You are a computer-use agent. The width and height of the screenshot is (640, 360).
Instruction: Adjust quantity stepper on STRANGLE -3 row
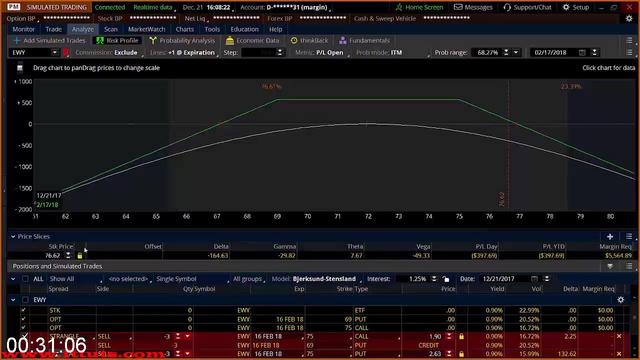click(178, 337)
